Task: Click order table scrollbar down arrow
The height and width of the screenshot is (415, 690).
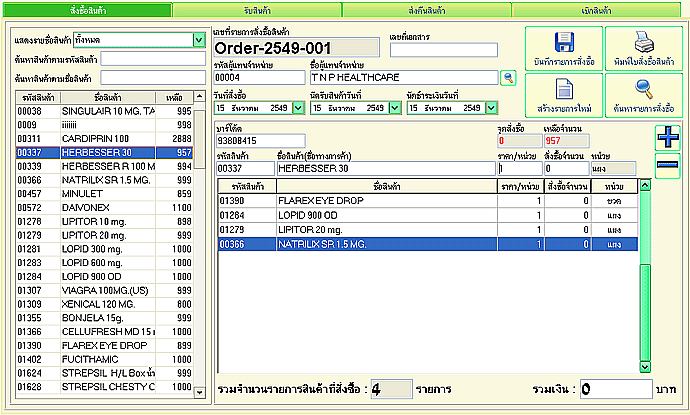Action: pyautogui.click(x=645, y=366)
